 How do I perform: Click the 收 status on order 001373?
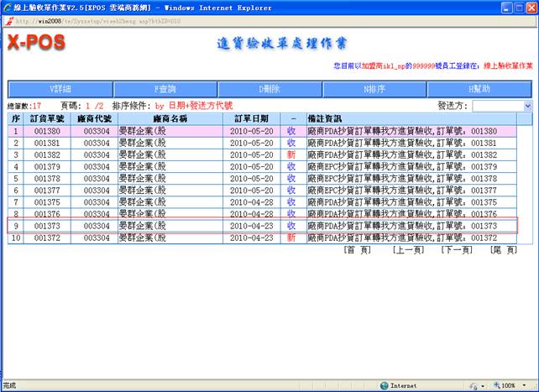pyautogui.click(x=291, y=226)
